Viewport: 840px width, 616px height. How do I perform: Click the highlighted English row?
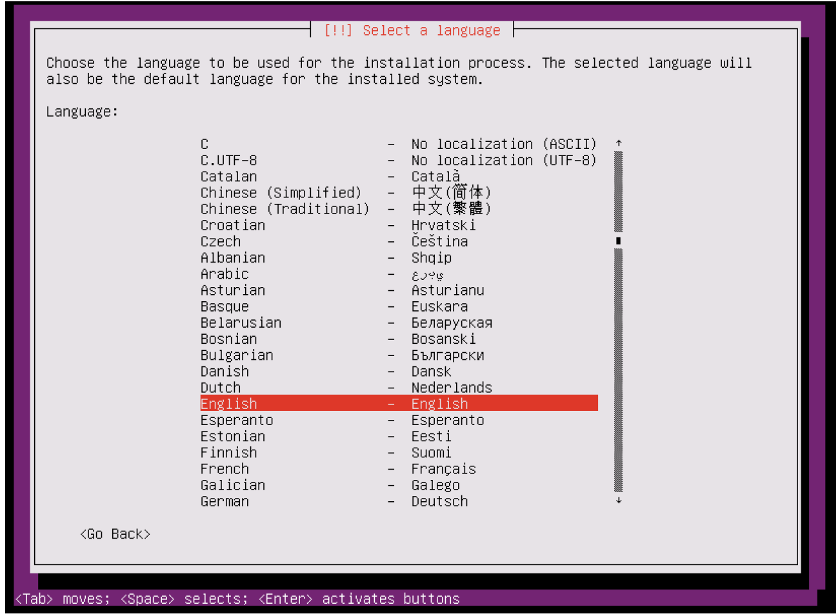[399, 404]
